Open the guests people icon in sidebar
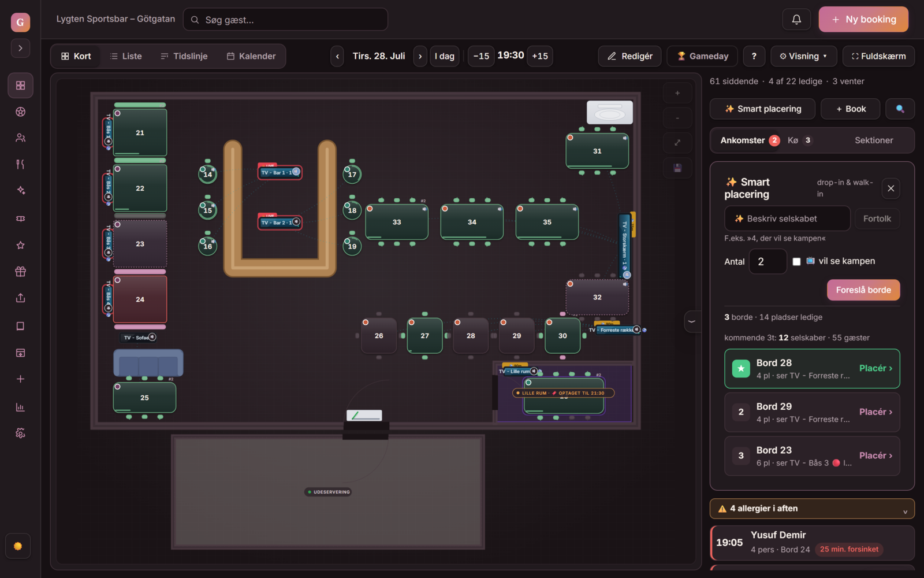This screenshot has width=924, height=578. [20, 138]
